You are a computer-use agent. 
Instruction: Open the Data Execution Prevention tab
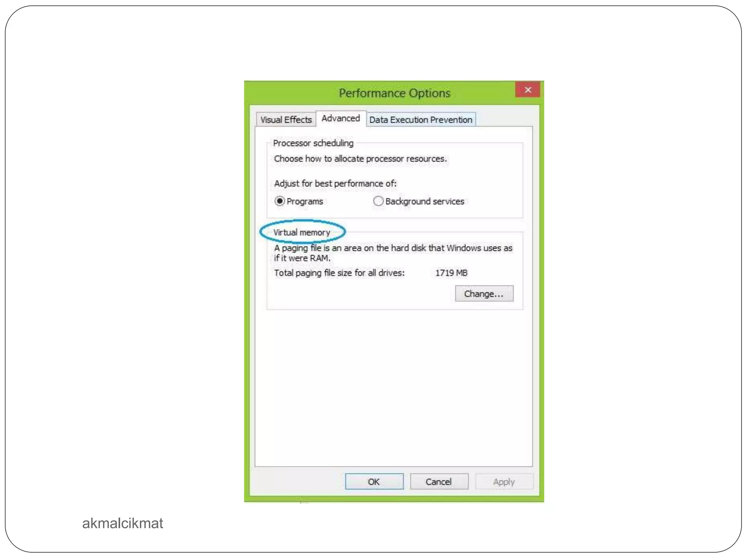point(421,120)
